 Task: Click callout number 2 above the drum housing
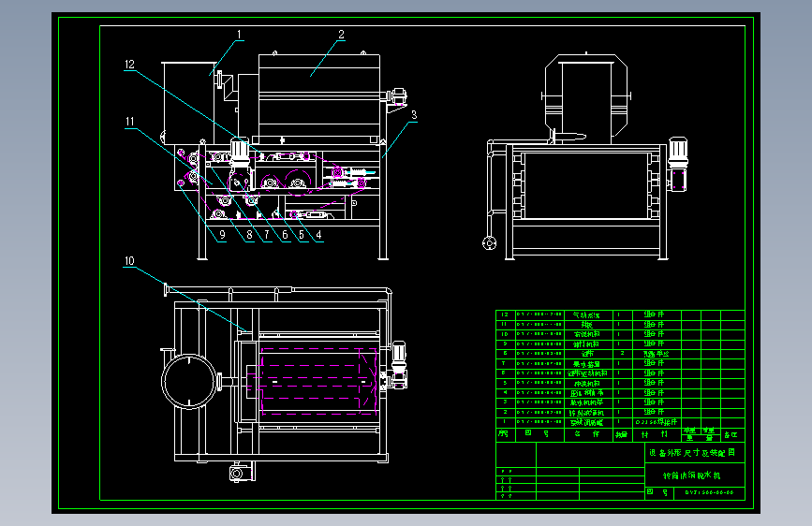tap(341, 35)
